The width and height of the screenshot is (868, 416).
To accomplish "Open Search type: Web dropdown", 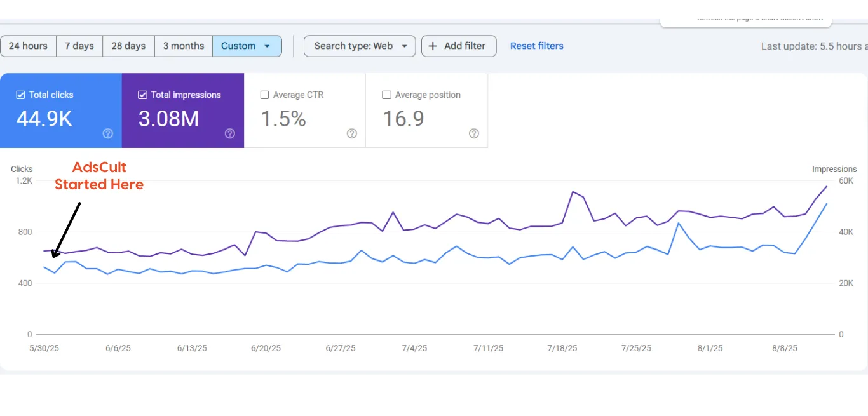I will point(360,46).
